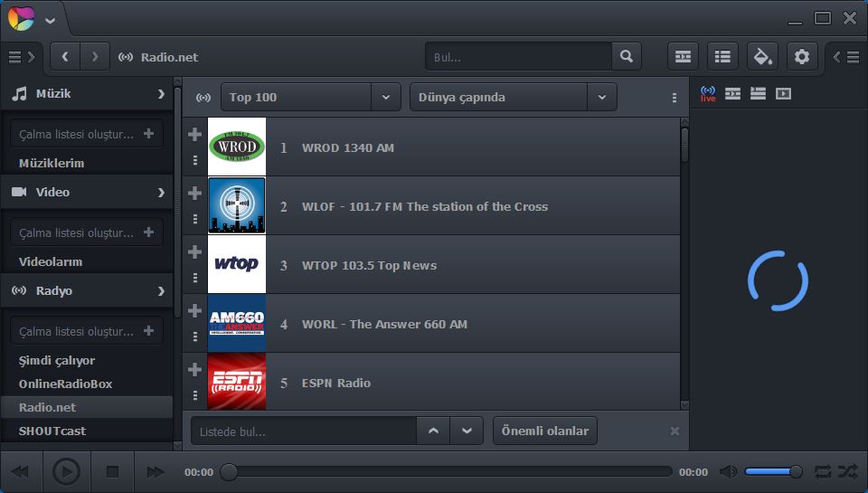Screen dimensions: 868x493
Task: Open options dots for WORL The Answer
Action: [x=195, y=337]
